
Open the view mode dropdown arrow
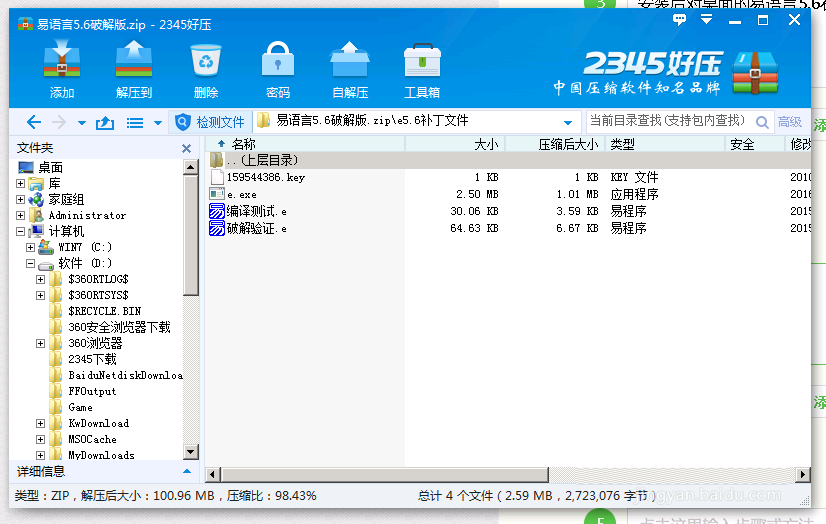pos(158,123)
